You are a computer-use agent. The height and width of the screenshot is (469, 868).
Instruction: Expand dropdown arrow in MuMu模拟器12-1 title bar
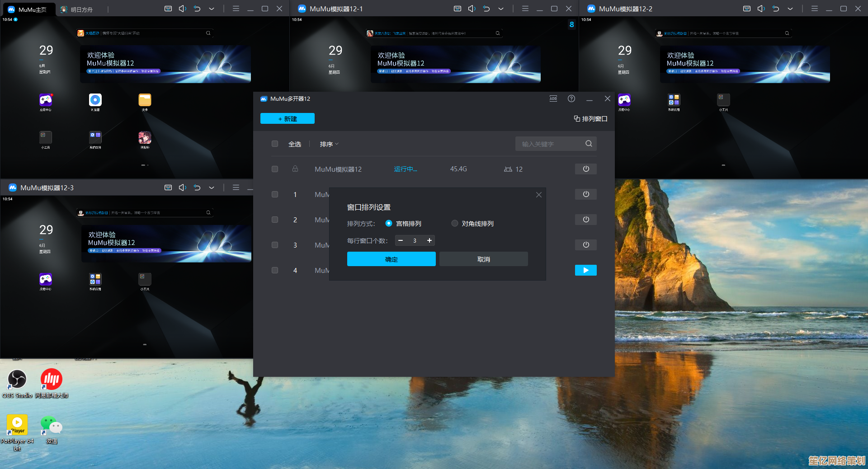tap(501, 9)
